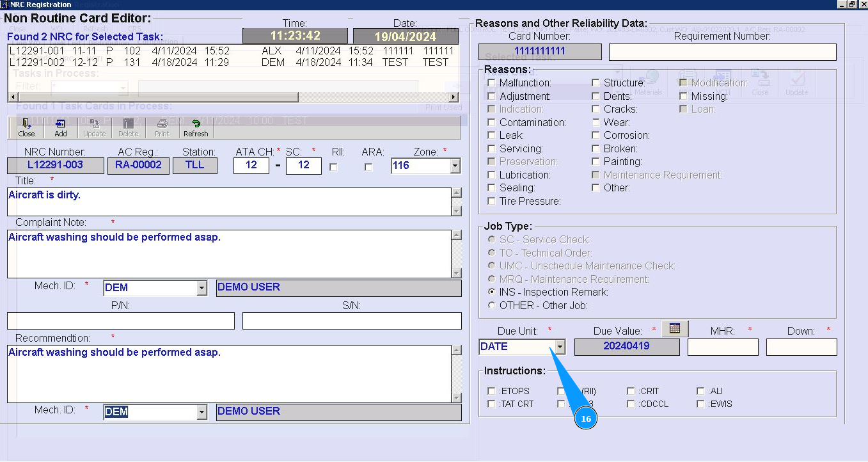Screen dimensions: 868x462
Task: Click the Refresh toolbar icon
Action: tap(196, 128)
